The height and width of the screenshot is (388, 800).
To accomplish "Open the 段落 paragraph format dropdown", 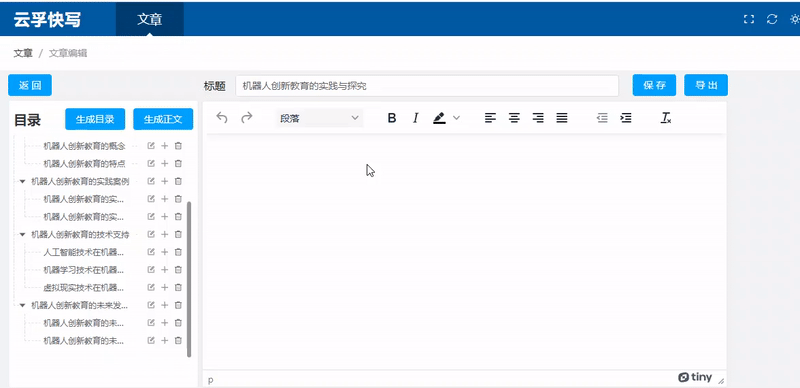I will [x=319, y=118].
